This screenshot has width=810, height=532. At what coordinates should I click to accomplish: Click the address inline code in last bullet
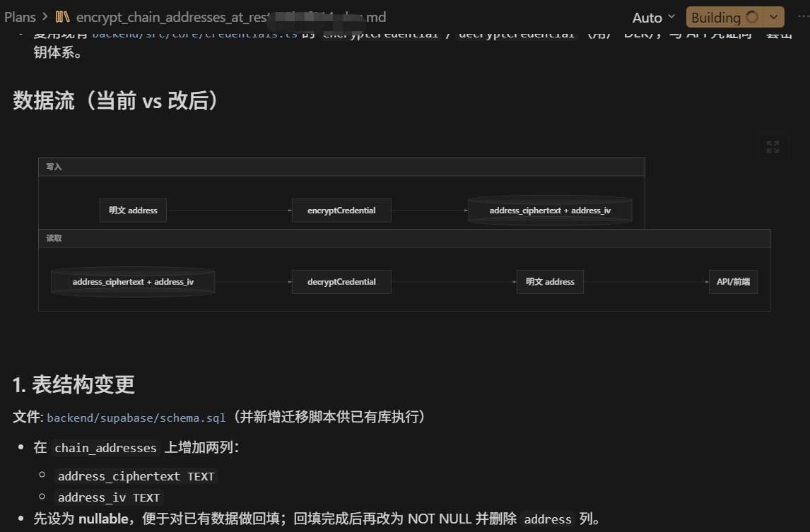point(548,519)
